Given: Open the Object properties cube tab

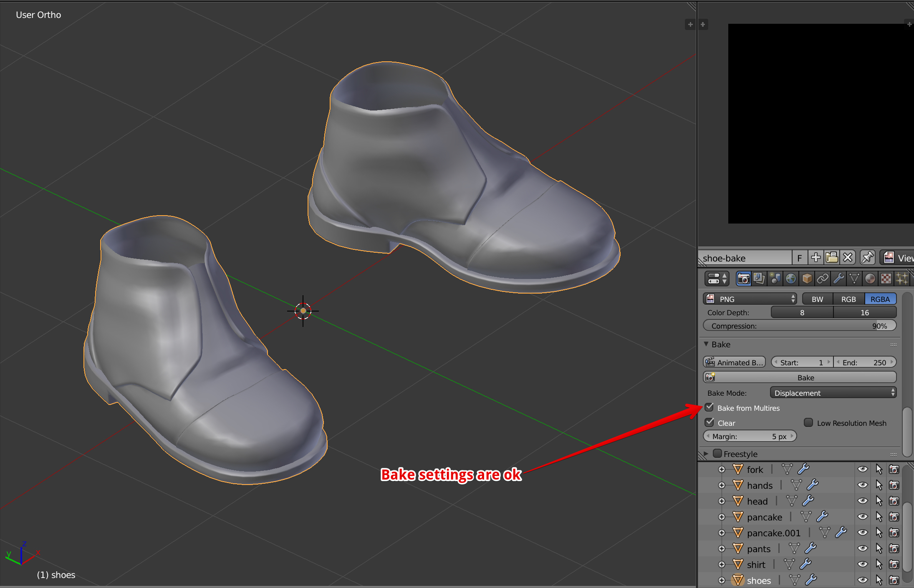Looking at the screenshot, I should pyautogui.click(x=807, y=279).
